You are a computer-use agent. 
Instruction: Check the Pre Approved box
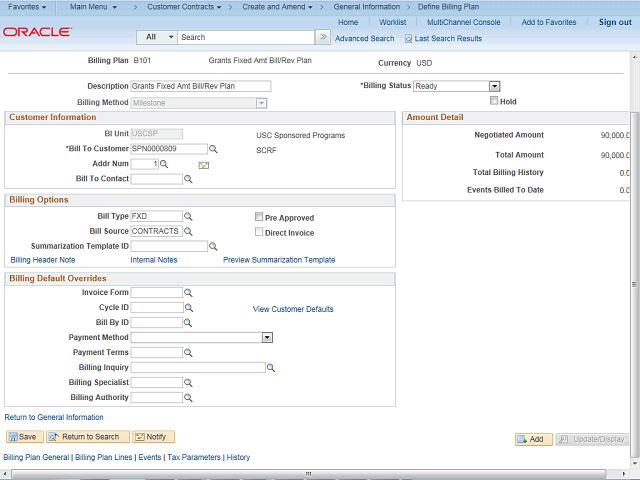259,217
